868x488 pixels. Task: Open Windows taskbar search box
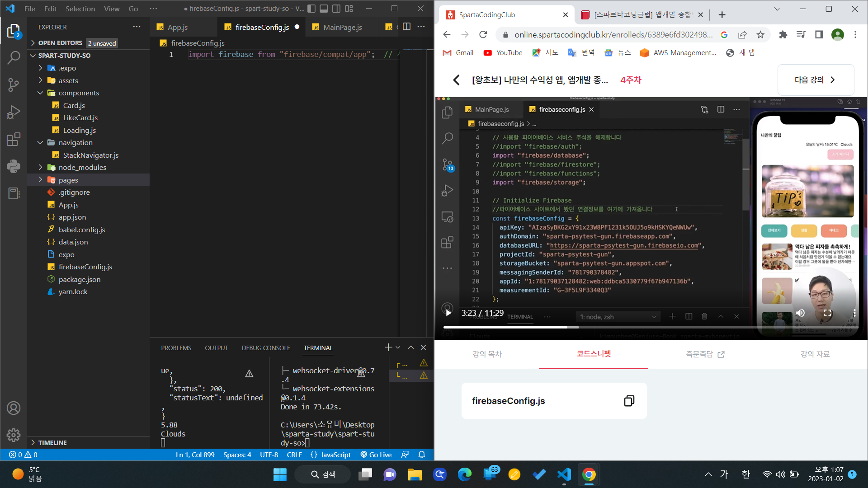(x=322, y=474)
